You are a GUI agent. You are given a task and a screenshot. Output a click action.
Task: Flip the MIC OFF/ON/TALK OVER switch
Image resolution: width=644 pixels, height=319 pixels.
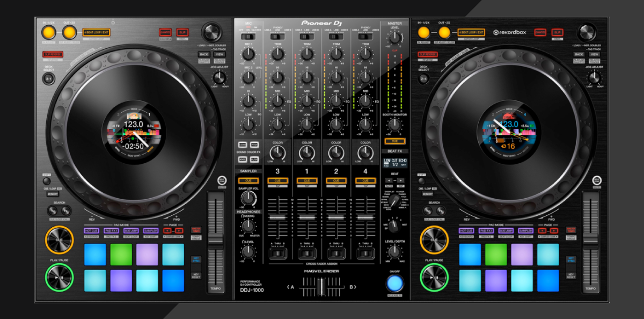click(249, 37)
